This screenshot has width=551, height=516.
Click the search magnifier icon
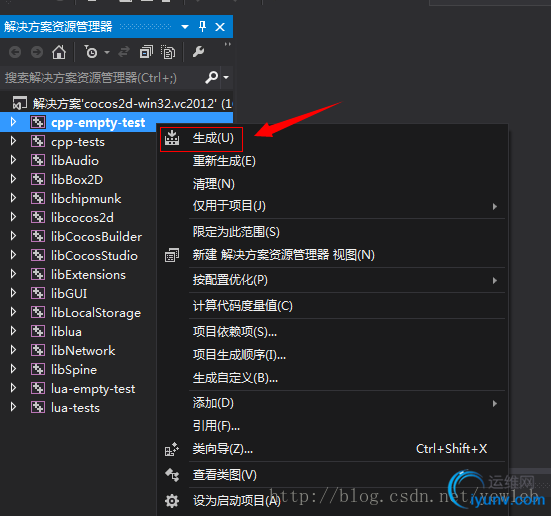coord(212,77)
